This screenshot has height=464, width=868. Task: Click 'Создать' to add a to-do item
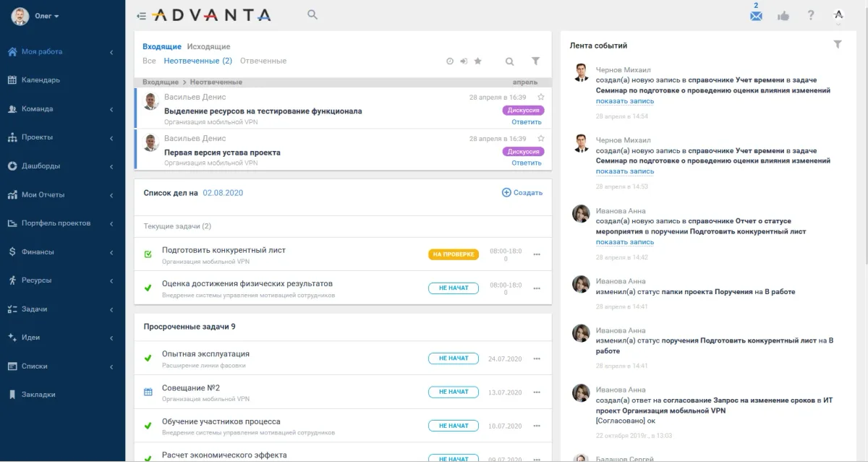pos(522,193)
